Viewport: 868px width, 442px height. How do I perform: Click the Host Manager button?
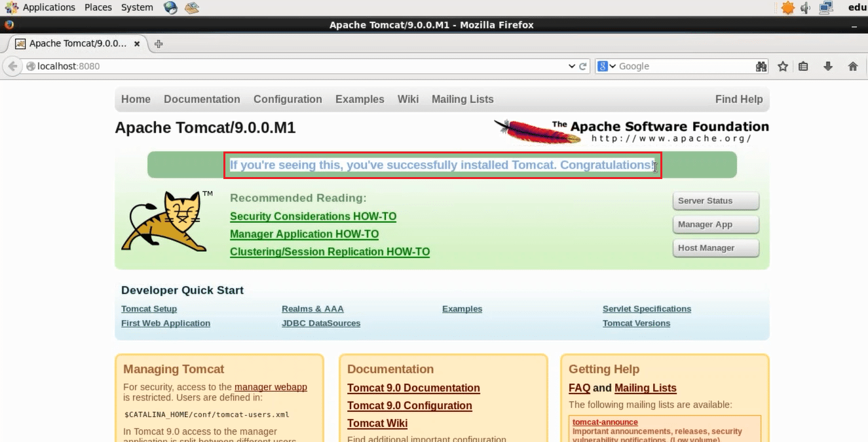(x=716, y=248)
